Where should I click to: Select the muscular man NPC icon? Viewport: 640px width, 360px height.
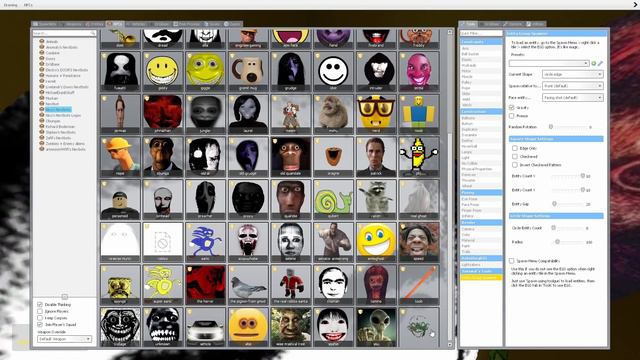[x=333, y=242]
